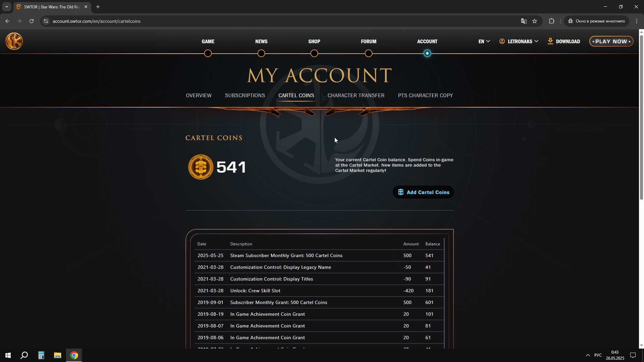Open the GAME navigation menu
This screenshot has width=644, height=362.
click(208, 41)
